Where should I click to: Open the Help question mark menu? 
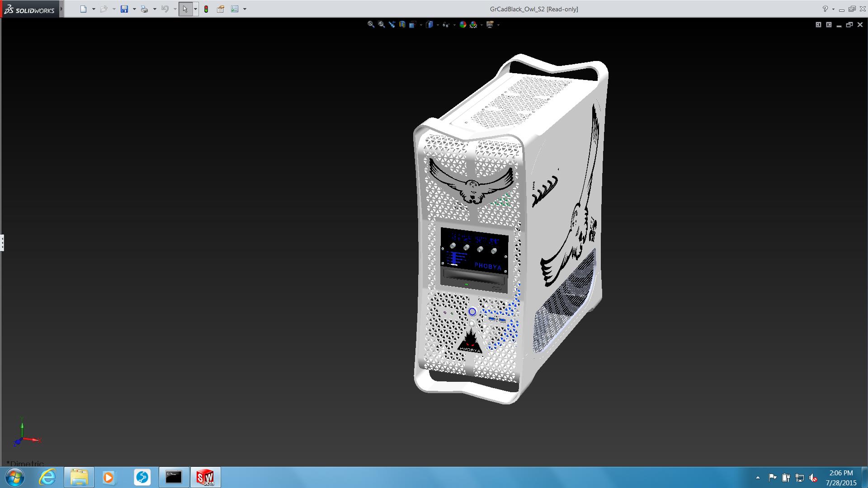coord(825,9)
